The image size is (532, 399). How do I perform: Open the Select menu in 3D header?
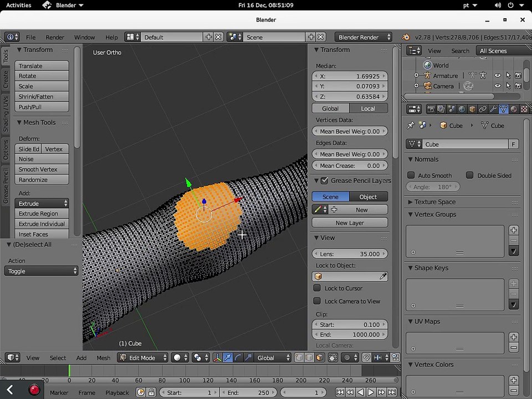tap(58, 358)
